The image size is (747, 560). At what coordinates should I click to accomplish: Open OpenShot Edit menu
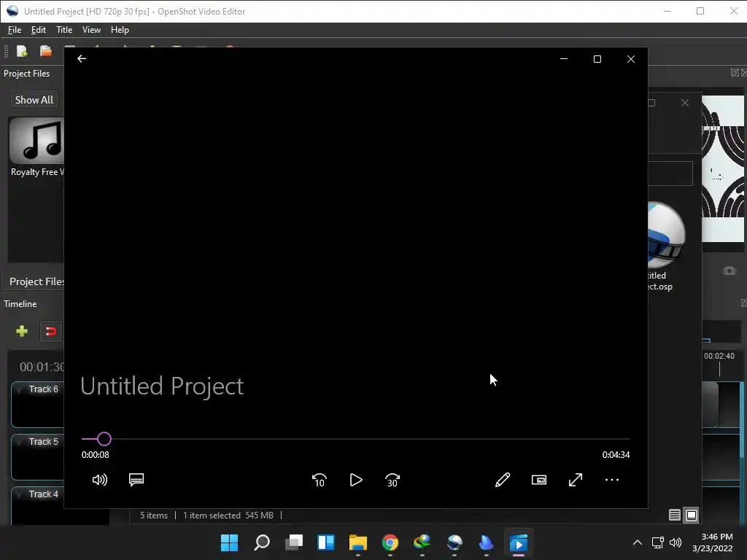click(39, 29)
